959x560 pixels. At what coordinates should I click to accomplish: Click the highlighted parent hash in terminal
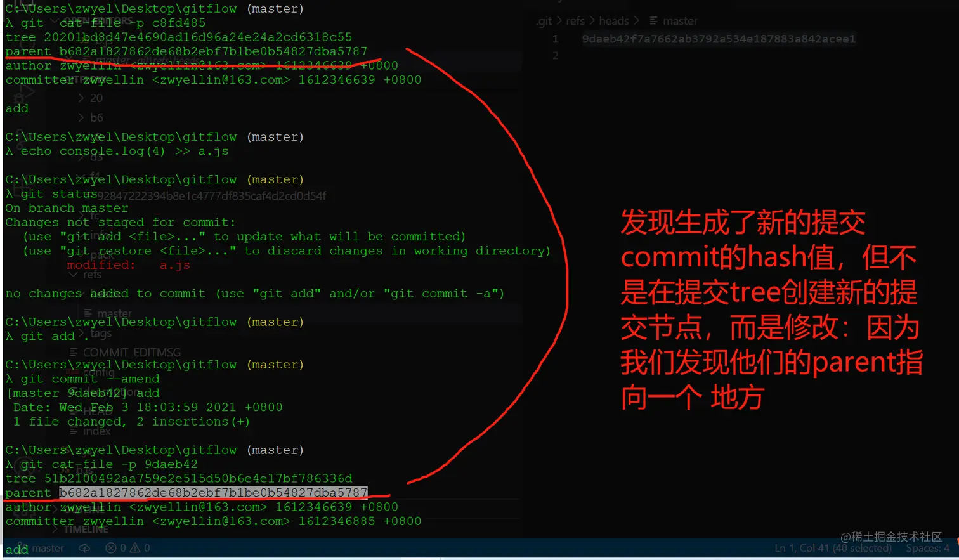click(x=213, y=492)
